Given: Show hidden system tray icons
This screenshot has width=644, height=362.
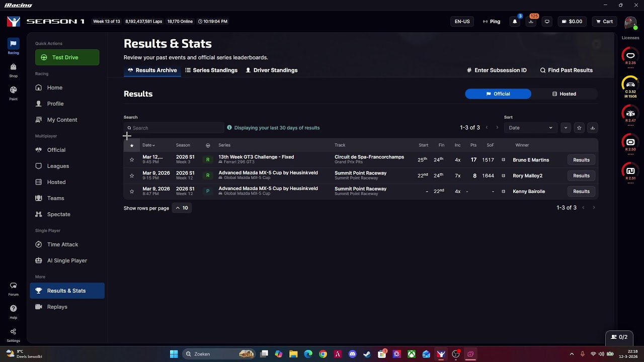Looking at the screenshot, I should pos(572,354).
